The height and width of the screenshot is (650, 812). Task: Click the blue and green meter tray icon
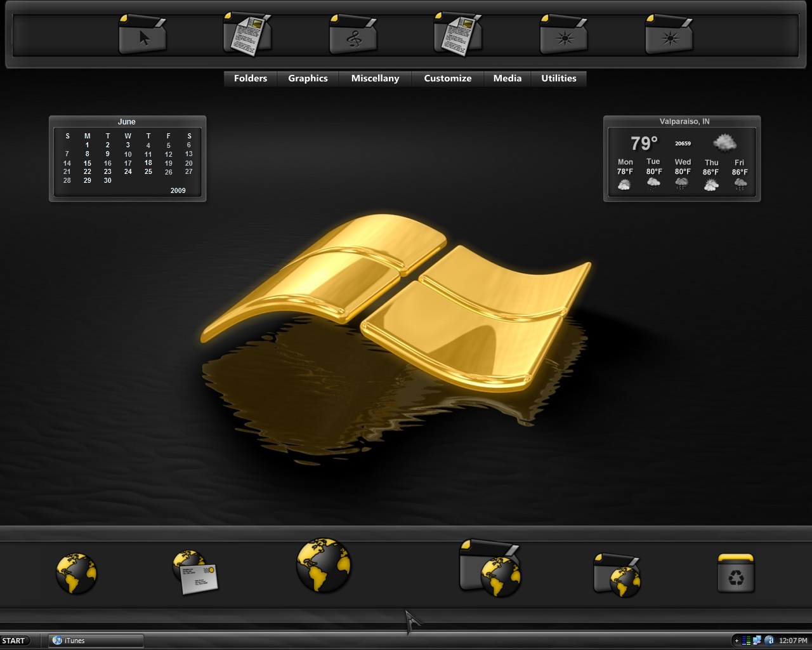pyautogui.click(x=747, y=640)
